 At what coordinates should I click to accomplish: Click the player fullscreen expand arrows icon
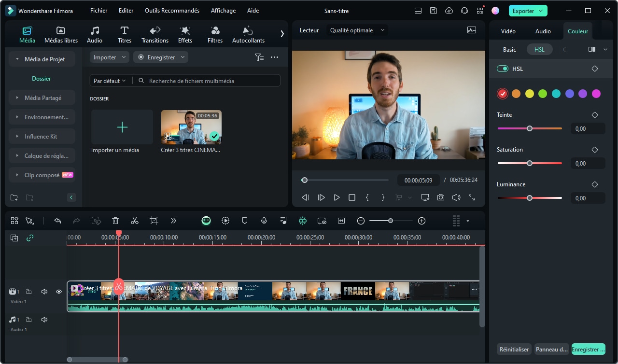472,197
